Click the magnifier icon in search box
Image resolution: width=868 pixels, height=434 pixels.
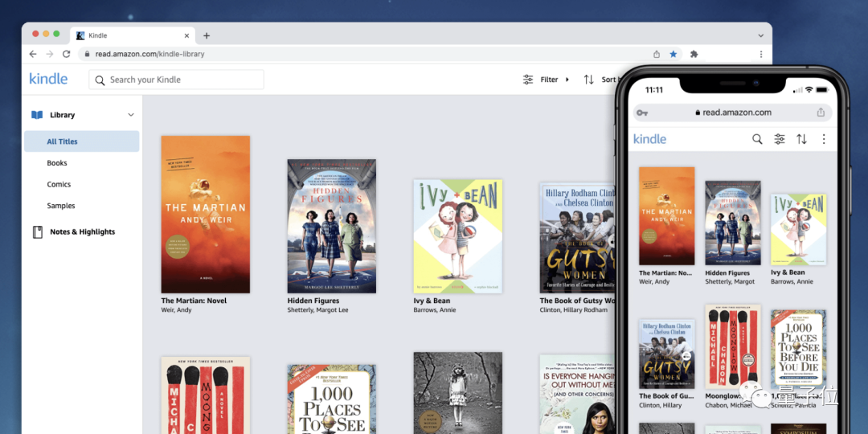click(100, 80)
